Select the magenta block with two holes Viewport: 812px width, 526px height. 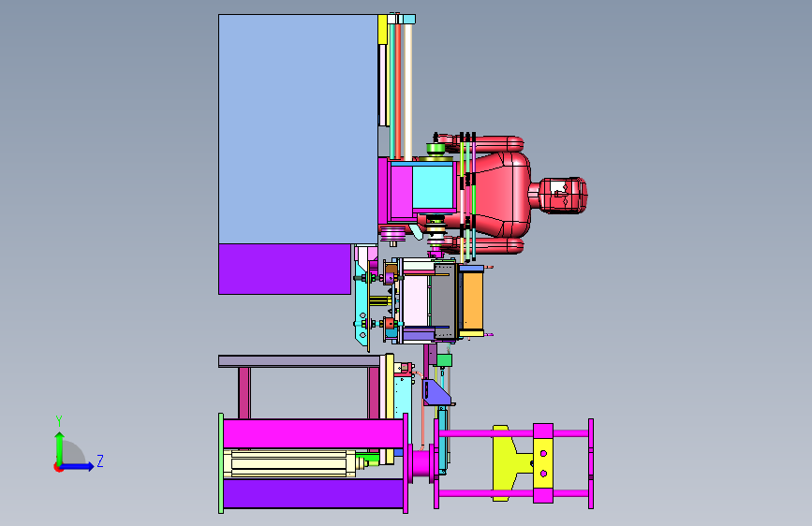coord(543,463)
